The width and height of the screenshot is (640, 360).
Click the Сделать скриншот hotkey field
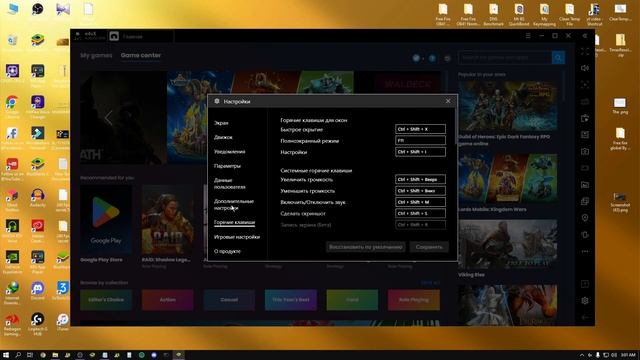pyautogui.click(x=420, y=213)
